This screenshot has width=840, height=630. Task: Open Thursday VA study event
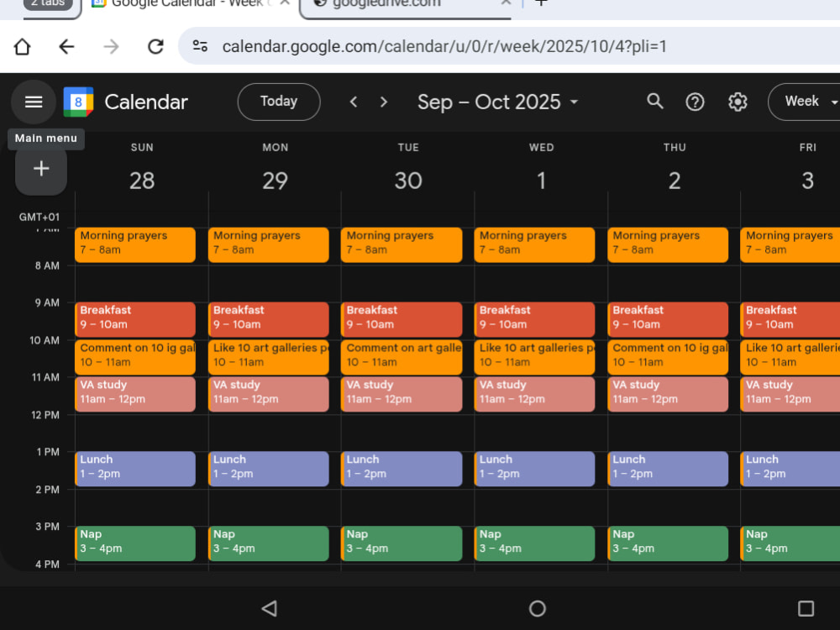click(668, 394)
